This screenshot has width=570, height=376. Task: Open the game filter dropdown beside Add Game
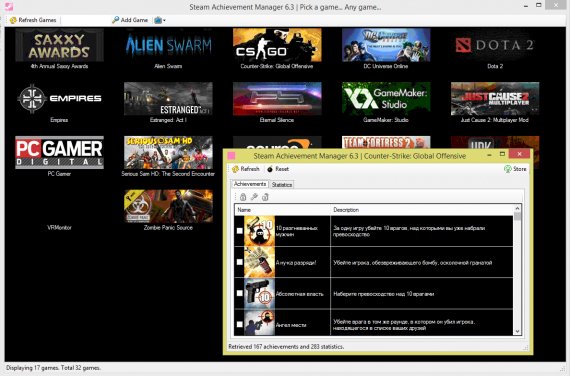pyautogui.click(x=160, y=20)
